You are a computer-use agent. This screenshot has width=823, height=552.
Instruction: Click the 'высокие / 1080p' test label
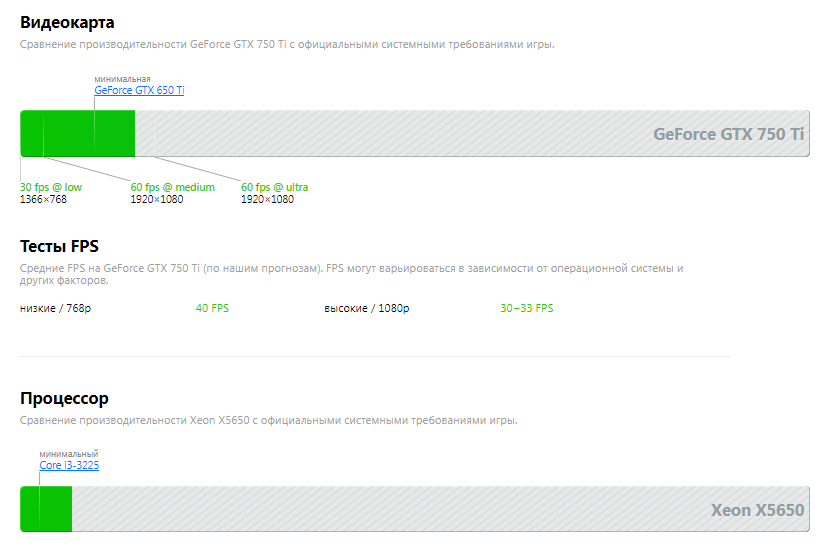click(367, 308)
